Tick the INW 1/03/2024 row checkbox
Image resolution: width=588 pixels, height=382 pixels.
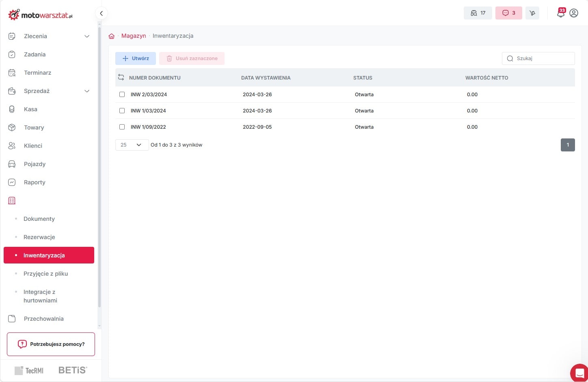point(122,111)
